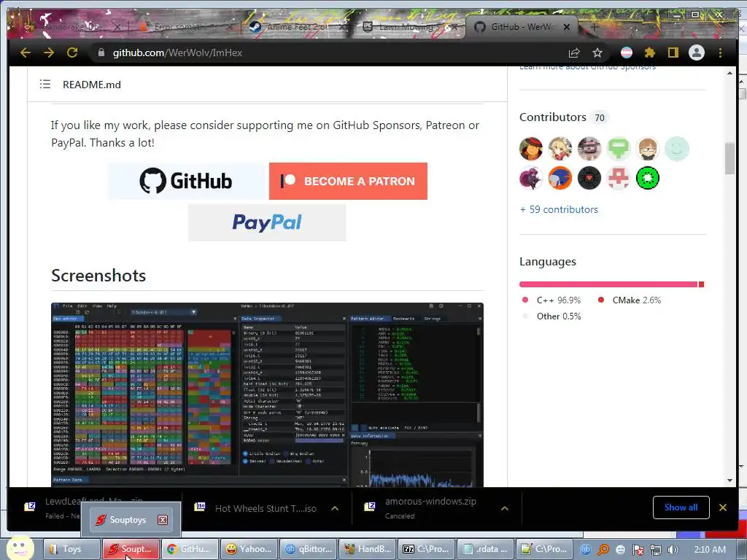Open the + 59 contributors link
This screenshot has width=747, height=560.
[x=559, y=209]
